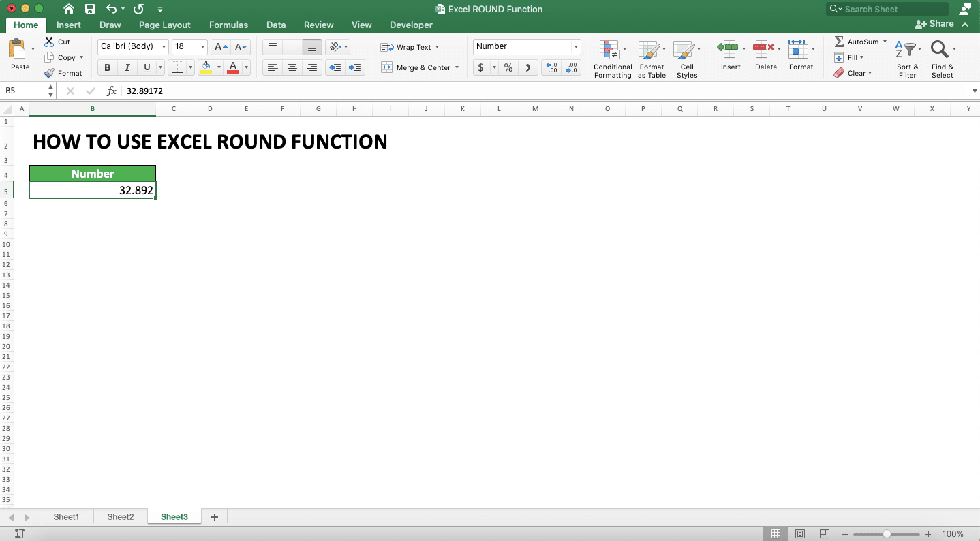Undo the last action

(x=112, y=9)
